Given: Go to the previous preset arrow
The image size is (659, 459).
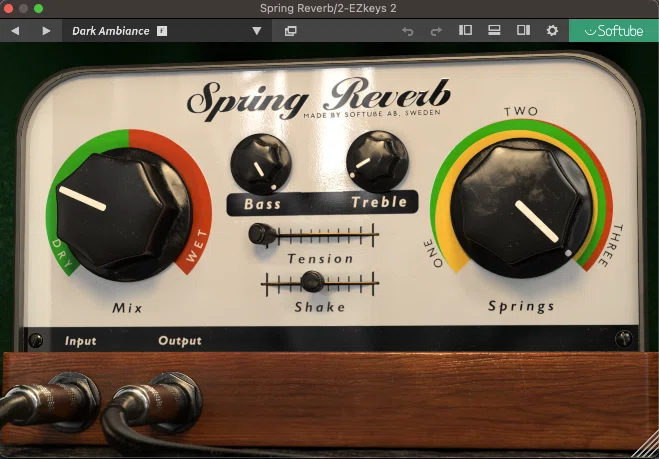Looking at the screenshot, I should tap(15, 31).
